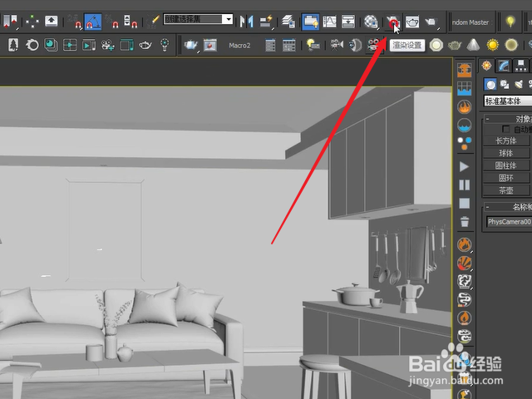Toggle the Spinner Snap magnet

coord(131,22)
